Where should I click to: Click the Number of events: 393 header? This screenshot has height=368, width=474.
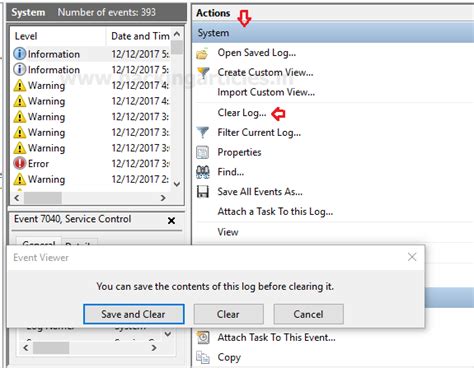106,12
